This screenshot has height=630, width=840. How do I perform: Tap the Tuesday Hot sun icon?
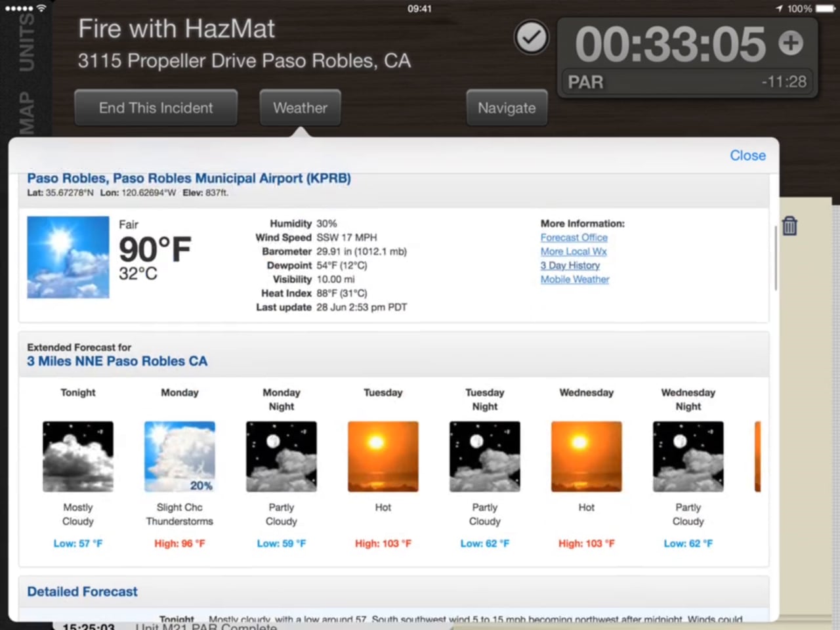pos(383,457)
